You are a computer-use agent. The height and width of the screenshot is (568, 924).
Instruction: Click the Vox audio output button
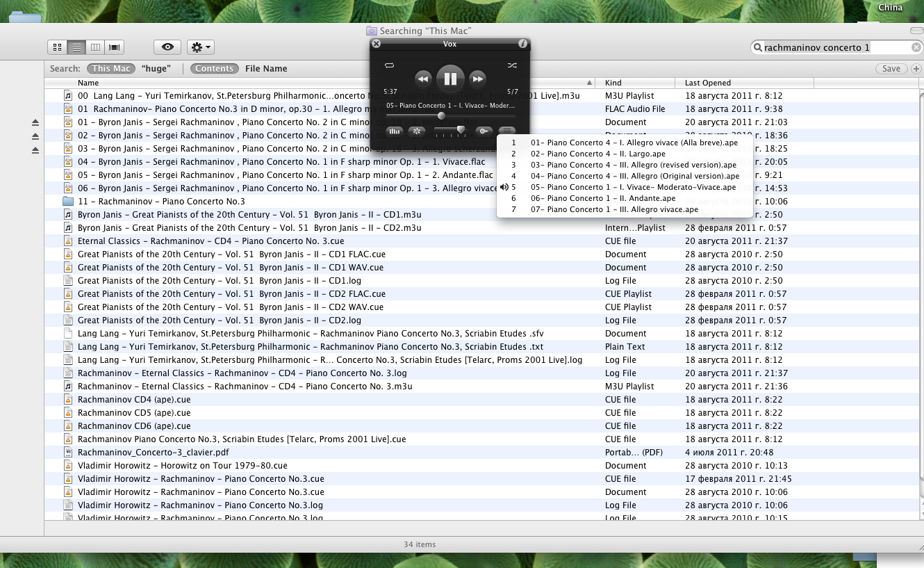tap(484, 131)
